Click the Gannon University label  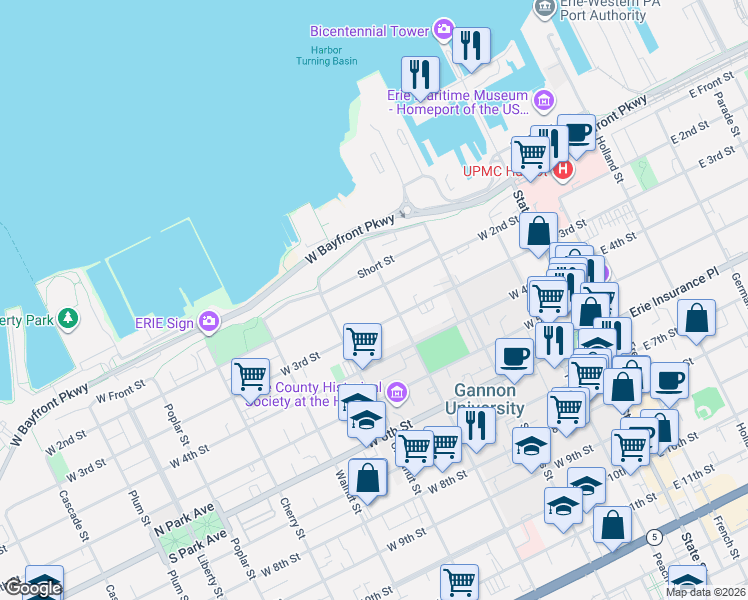[485, 399]
